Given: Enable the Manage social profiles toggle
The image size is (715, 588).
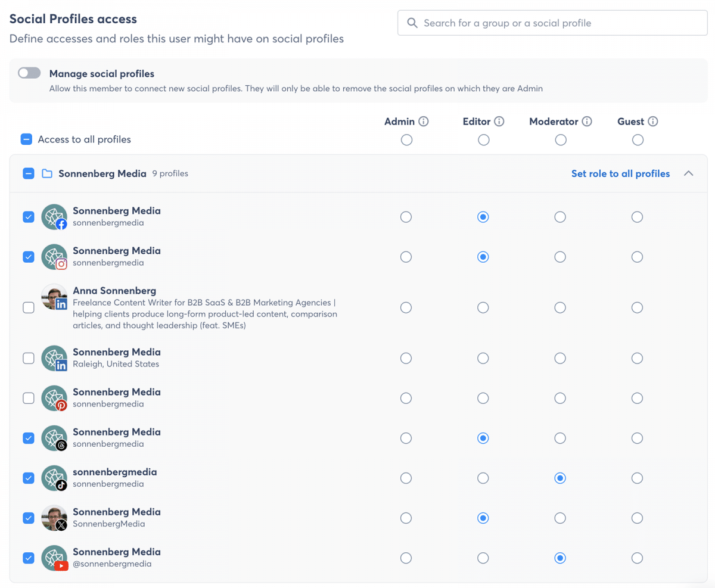Looking at the screenshot, I should point(29,73).
